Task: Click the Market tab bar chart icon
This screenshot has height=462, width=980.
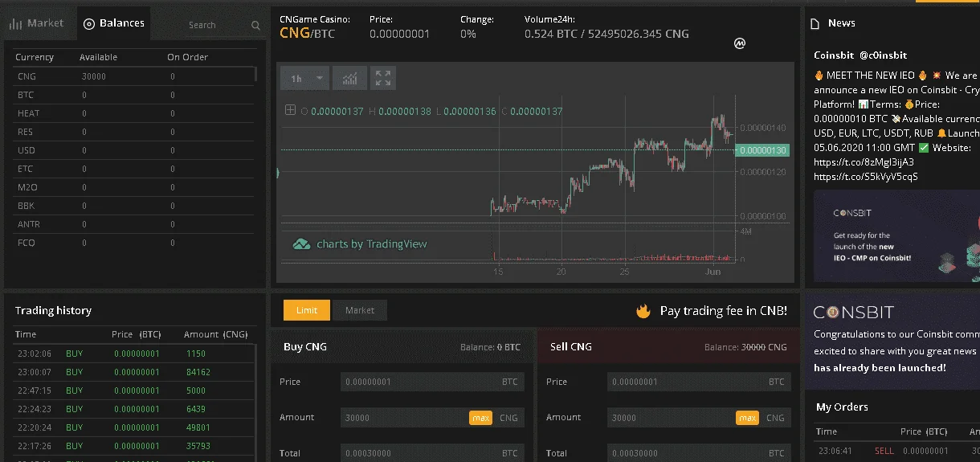Action: coord(15,24)
